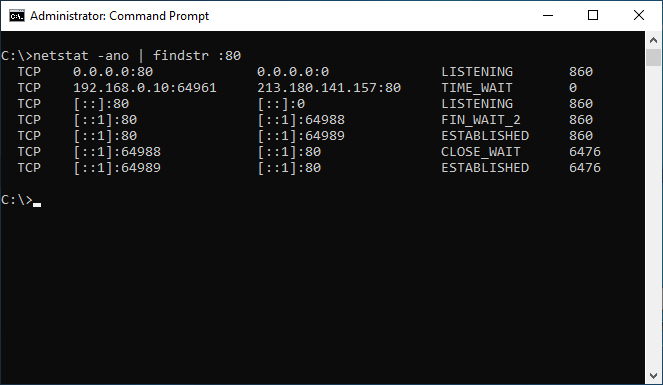663x385 pixels.
Task: Maximize the Command Prompt window
Action: click(x=593, y=16)
